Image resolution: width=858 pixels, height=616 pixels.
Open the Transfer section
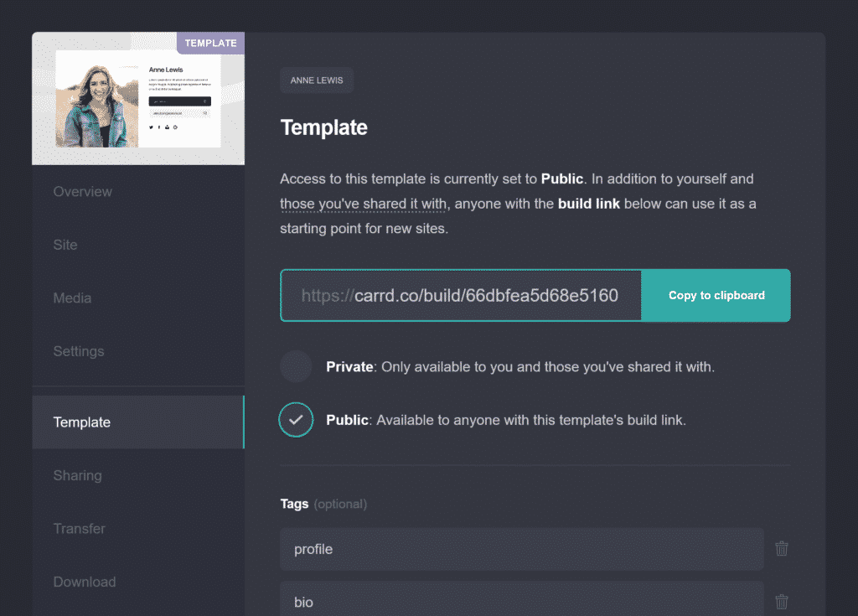tap(79, 529)
